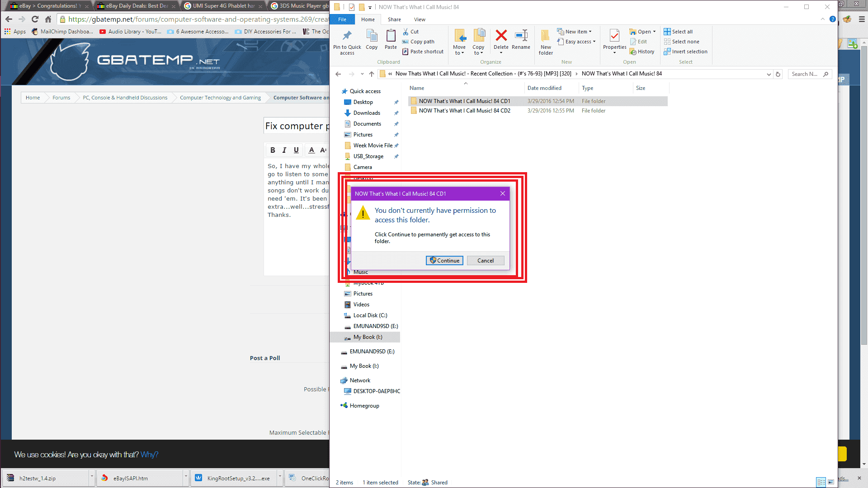
Task: Open recent locations dropdown arrow
Action: tap(362, 74)
